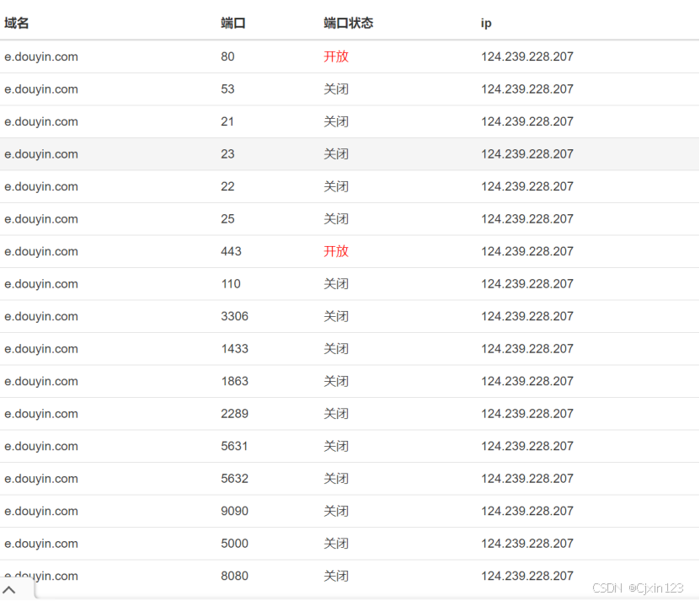Viewport: 700px width, 601px height.
Task: Select the highlighted row with port 23
Action: pyautogui.click(x=350, y=154)
